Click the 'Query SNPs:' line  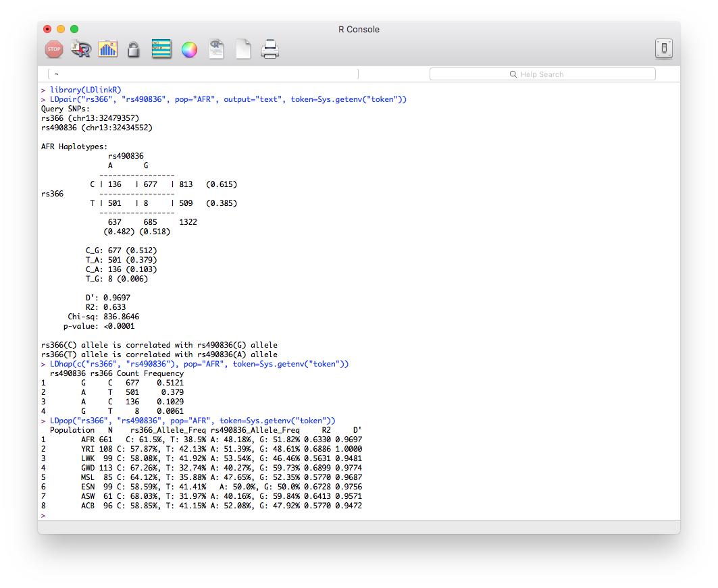[x=66, y=109]
